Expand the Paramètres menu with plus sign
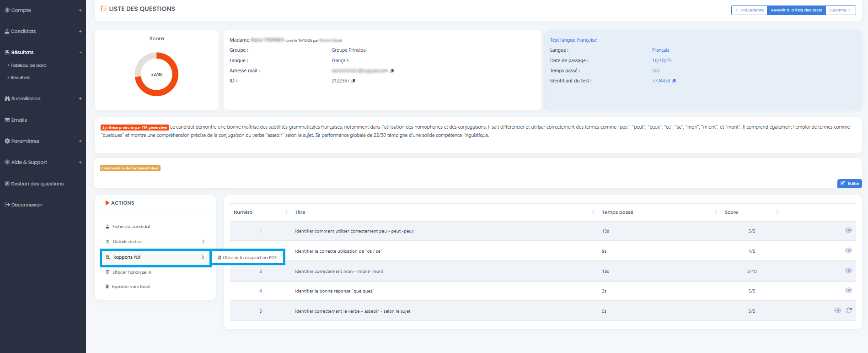This screenshot has height=353, width=868. [x=80, y=141]
